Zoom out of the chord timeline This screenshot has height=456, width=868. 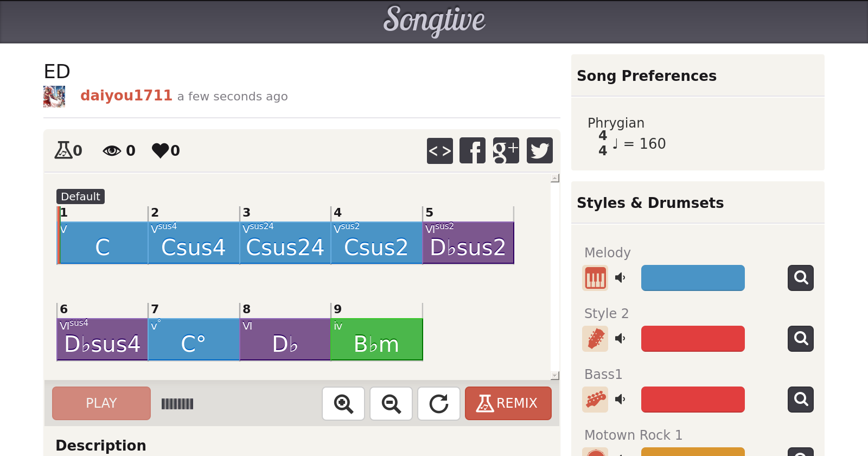coord(391,403)
